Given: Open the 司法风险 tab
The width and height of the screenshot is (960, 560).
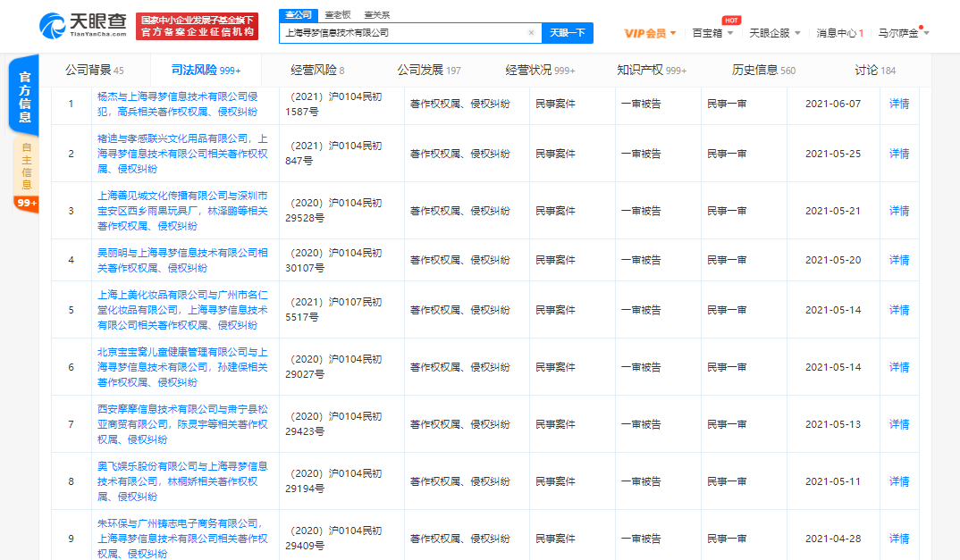Looking at the screenshot, I should (206, 71).
